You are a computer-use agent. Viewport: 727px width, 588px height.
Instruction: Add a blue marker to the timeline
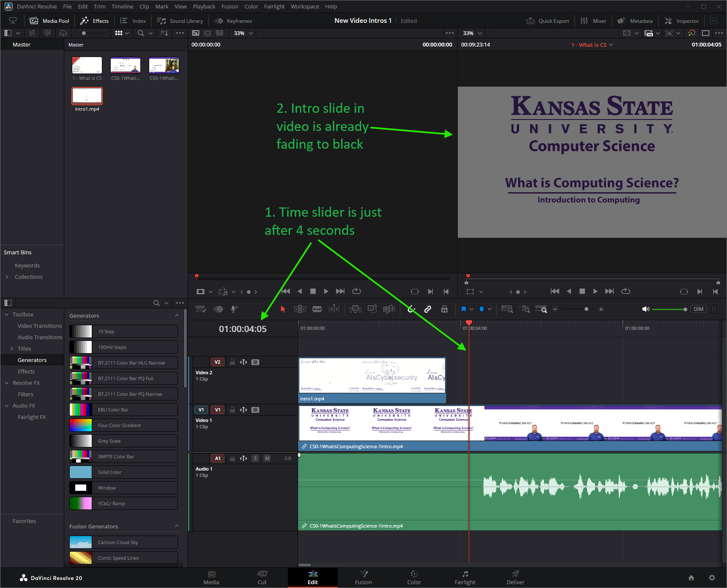pyautogui.click(x=481, y=309)
